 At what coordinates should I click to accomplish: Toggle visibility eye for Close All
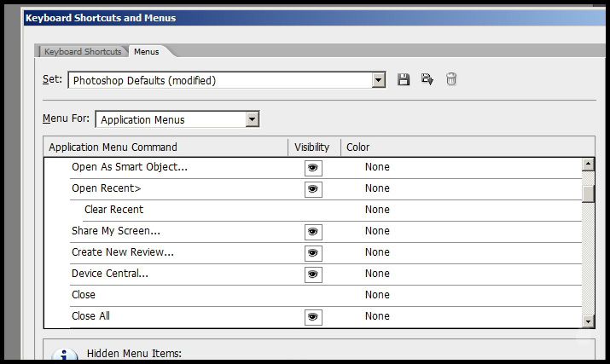click(x=313, y=317)
